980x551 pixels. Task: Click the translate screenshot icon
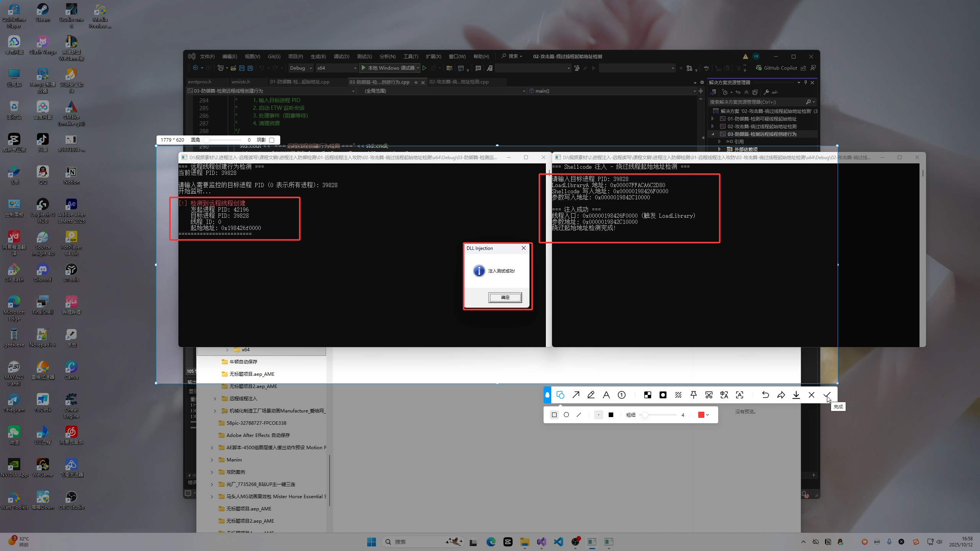coord(724,395)
